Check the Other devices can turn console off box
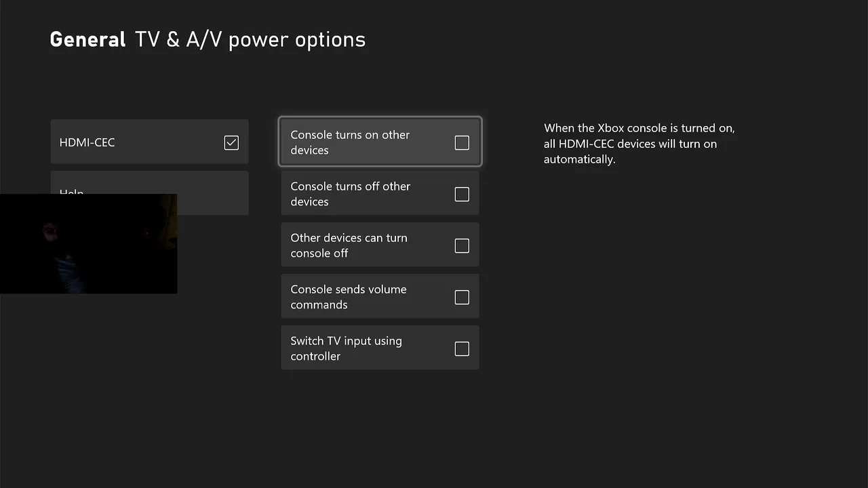 point(462,246)
